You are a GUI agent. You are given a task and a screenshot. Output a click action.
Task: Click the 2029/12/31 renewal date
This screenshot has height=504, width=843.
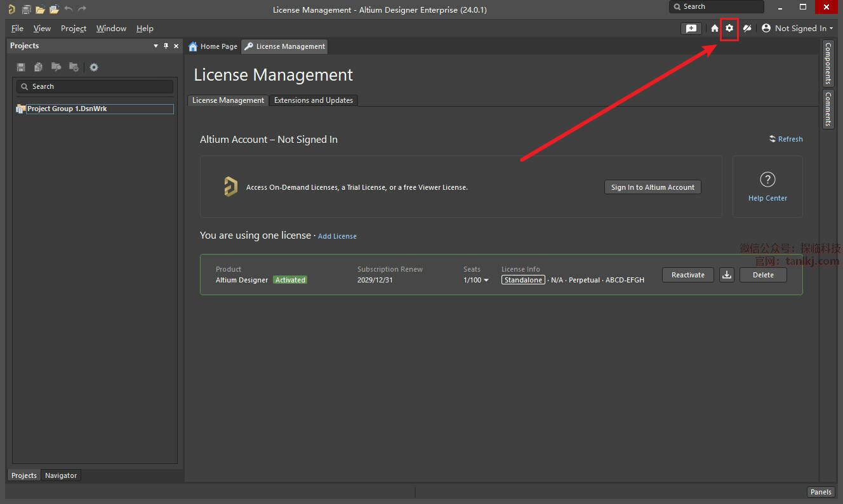(375, 280)
